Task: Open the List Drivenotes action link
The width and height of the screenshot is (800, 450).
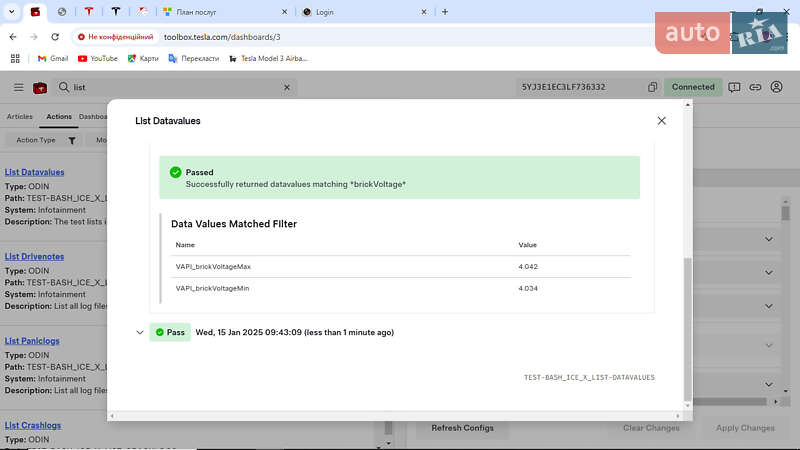Action: click(x=34, y=257)
